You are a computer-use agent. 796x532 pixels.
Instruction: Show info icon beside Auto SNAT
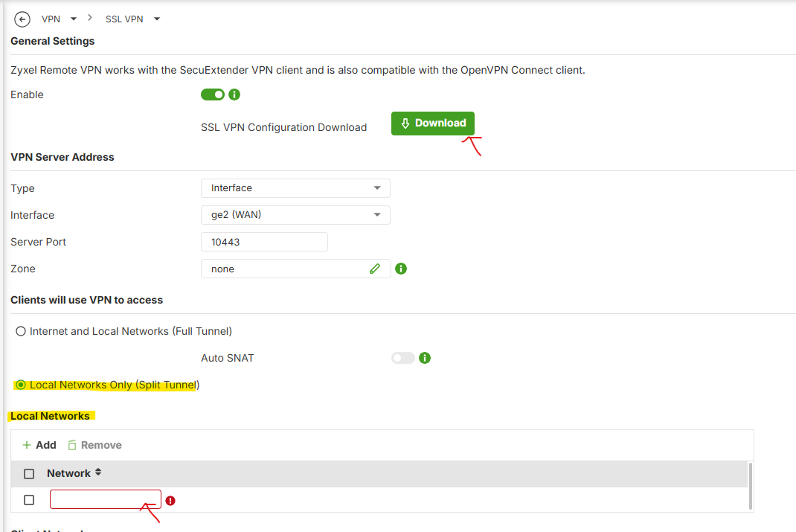click(425, 358)
